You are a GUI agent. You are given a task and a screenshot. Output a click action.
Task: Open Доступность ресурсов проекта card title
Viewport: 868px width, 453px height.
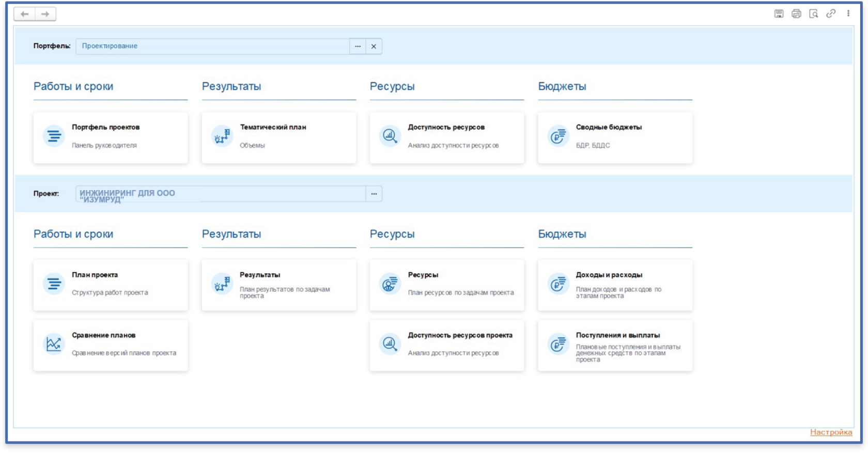[460, 335]
